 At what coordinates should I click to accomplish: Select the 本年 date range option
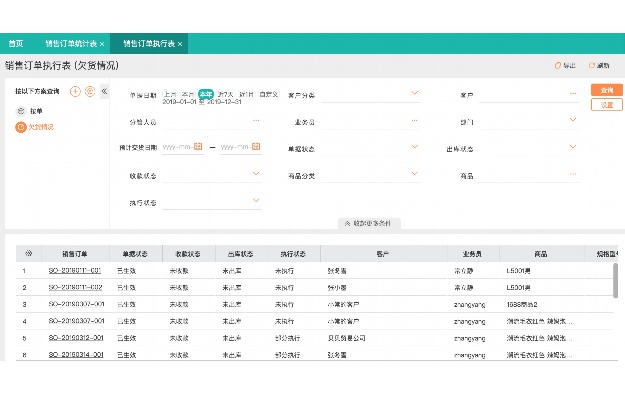[x=206, y=94]
